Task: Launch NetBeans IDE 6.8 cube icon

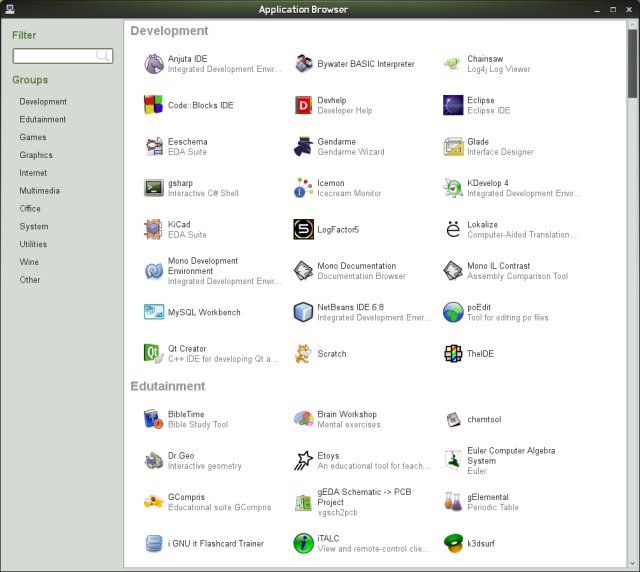Action: 303,312
